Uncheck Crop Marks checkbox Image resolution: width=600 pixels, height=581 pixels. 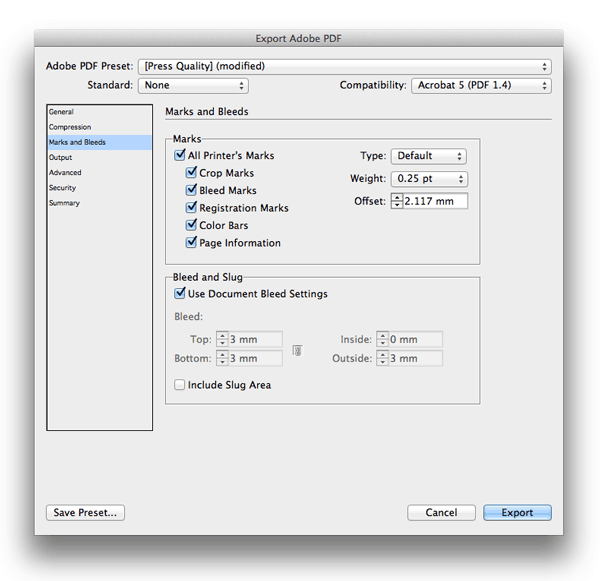tap(191, 173)
